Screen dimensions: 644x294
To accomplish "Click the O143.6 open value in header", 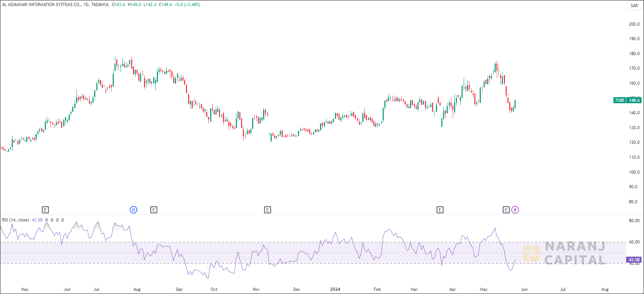I will (x=118, y=5).
